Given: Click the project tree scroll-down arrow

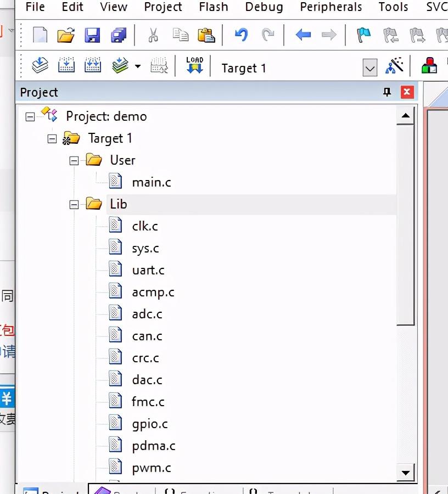Looking at the screenshot, I should tap(406, 473).
